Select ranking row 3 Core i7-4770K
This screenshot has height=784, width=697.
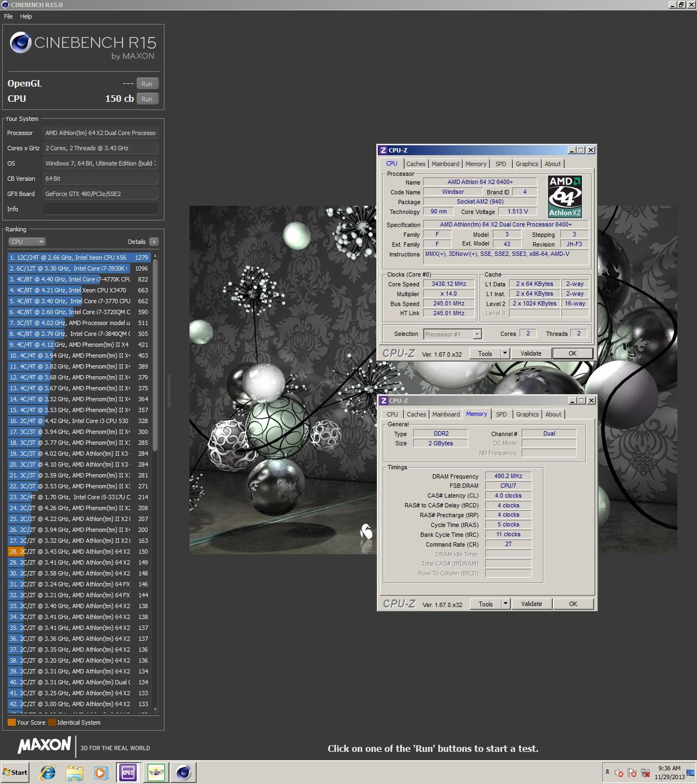pos(80,279)
